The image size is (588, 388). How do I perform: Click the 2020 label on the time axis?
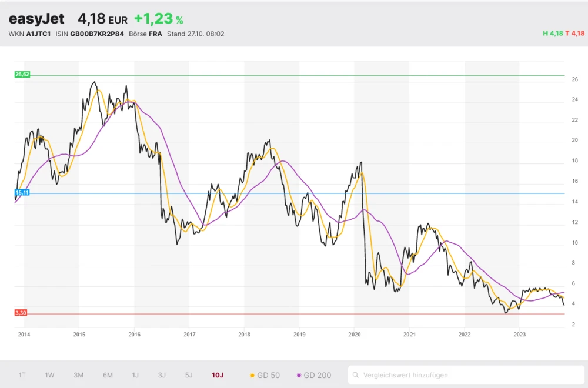point(354,335)
